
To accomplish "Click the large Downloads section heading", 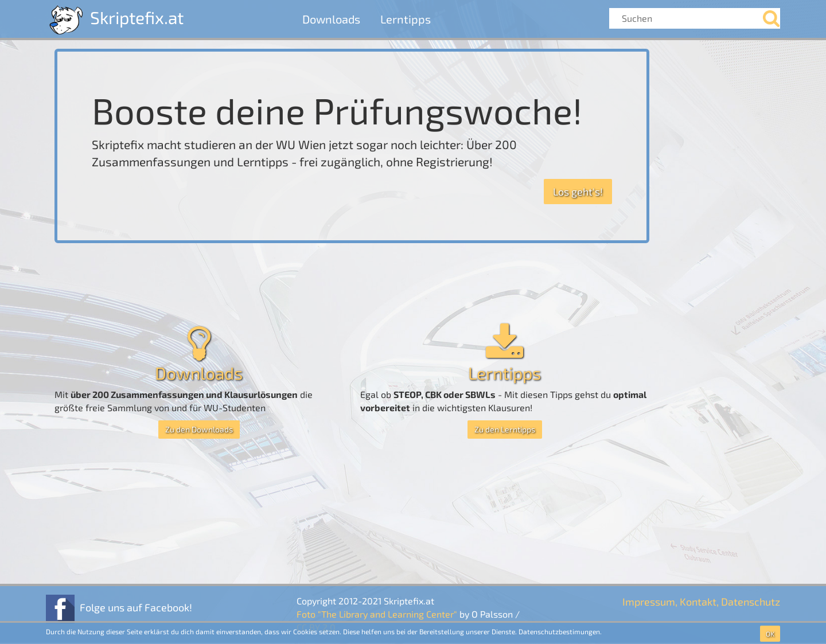I will (x=199, y=374).
